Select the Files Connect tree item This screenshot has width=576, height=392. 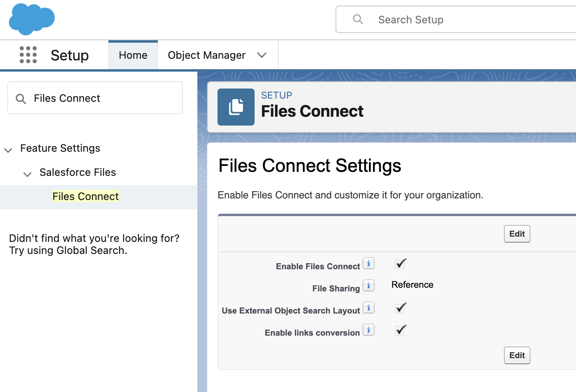coord(85,196)
